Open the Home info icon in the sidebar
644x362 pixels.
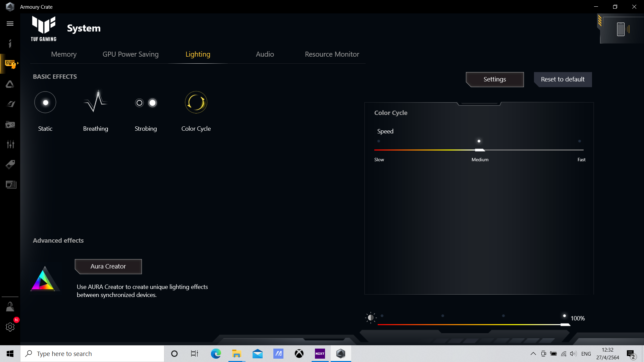tap(10, 44)
